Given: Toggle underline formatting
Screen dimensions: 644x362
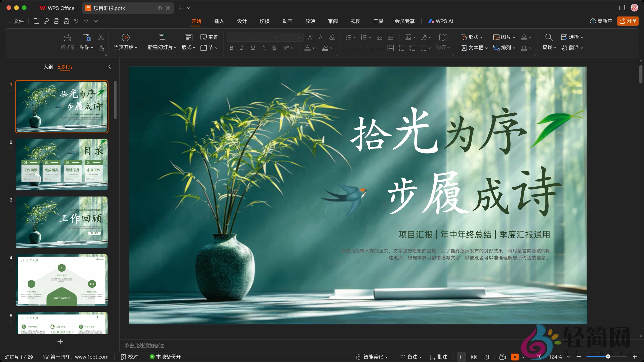Looking at the screenshot, I should coord(253,48).
